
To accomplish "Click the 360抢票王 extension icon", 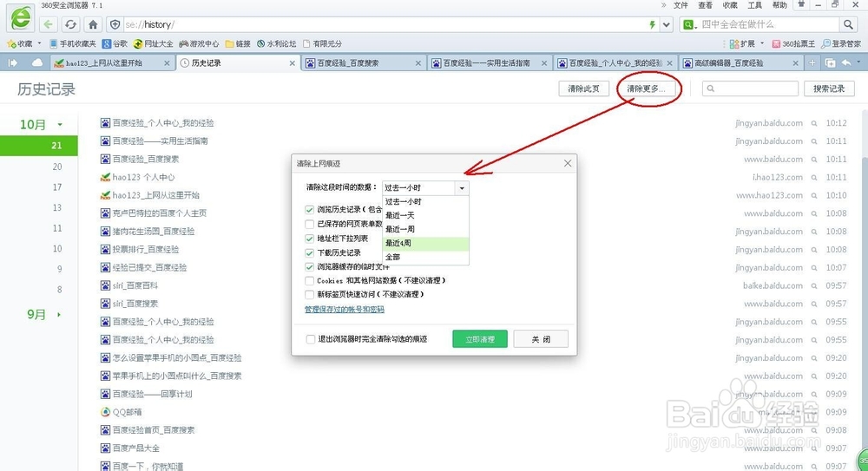I will [794, 43].
